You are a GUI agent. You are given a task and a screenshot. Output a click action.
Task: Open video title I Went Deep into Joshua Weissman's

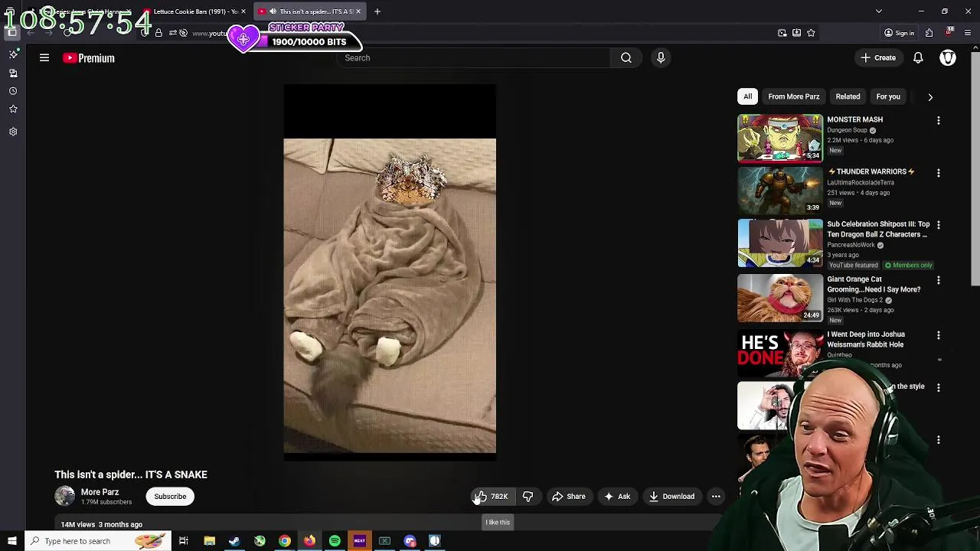click(866, 340)
